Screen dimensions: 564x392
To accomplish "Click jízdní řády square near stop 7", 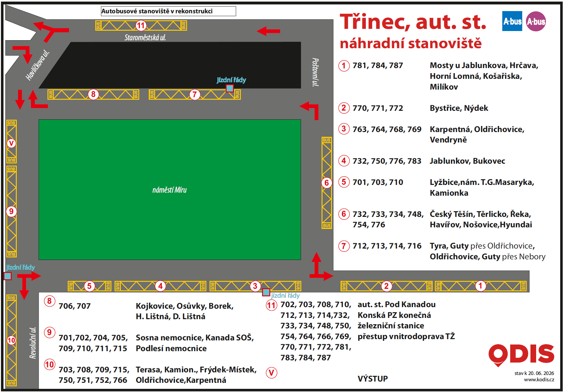I will [x=230, y=88].
